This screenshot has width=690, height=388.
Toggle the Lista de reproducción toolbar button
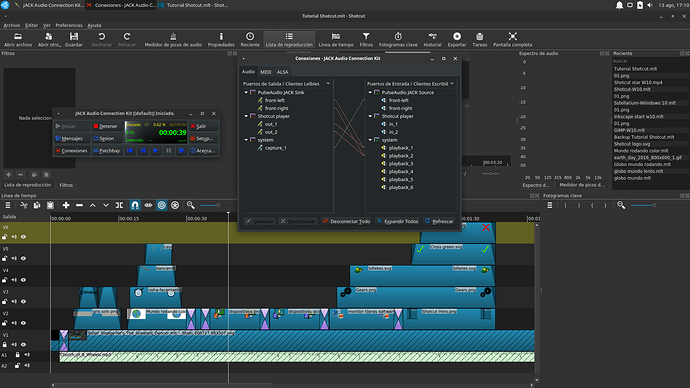pyautogui.click(x=289, y=39)
